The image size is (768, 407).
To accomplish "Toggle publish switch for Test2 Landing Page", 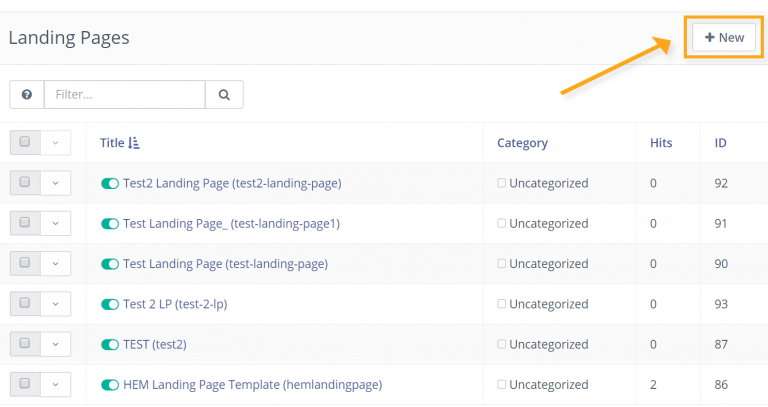I will (x=110, y=184).
